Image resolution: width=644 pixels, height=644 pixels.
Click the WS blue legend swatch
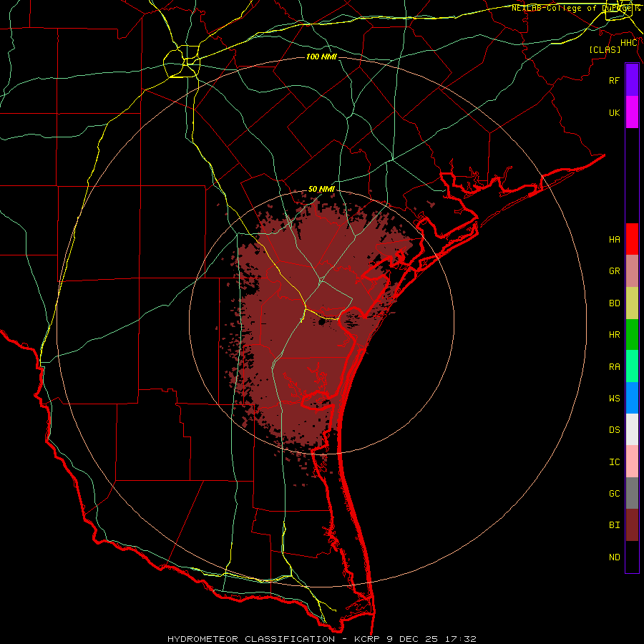click(632, 398)
